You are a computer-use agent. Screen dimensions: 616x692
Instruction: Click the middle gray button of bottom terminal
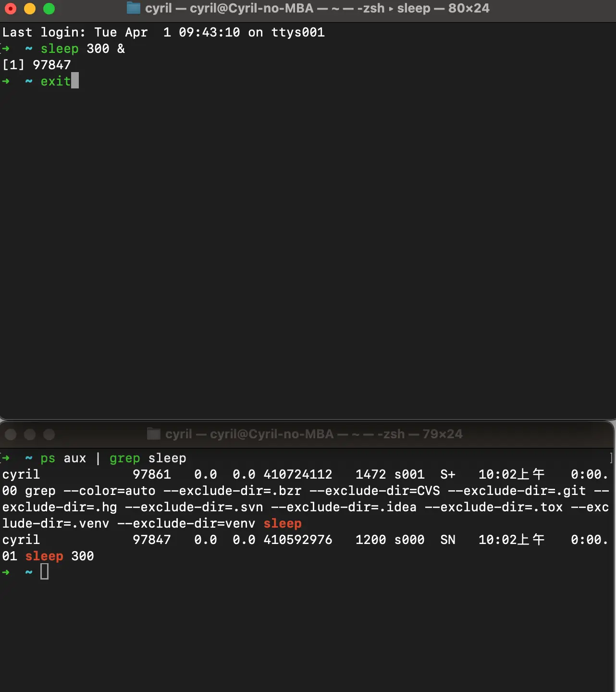point(30,434)
